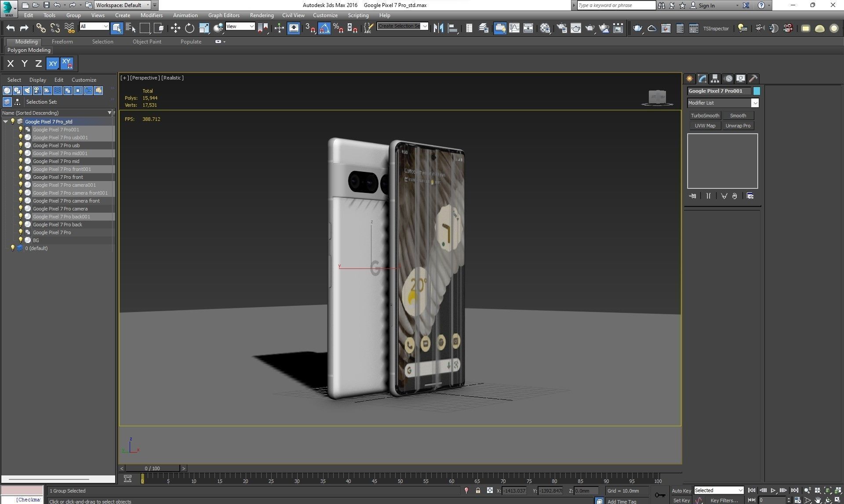Screen dimensions: 844x504
Task: Toggle the 3D Snaps button
Action: 310,28
